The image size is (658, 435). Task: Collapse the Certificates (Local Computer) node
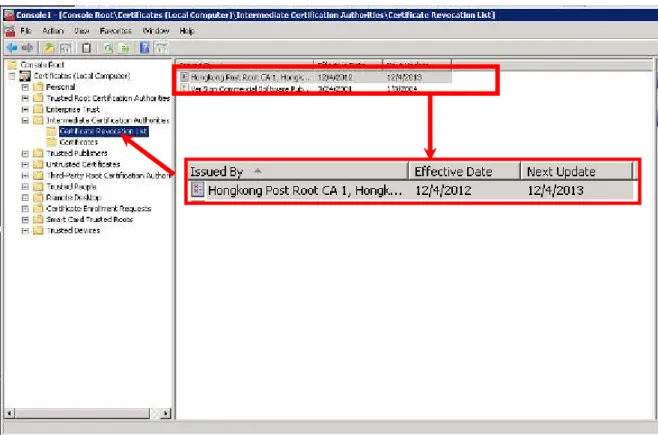pyautogui.click(x=12, y=76)
